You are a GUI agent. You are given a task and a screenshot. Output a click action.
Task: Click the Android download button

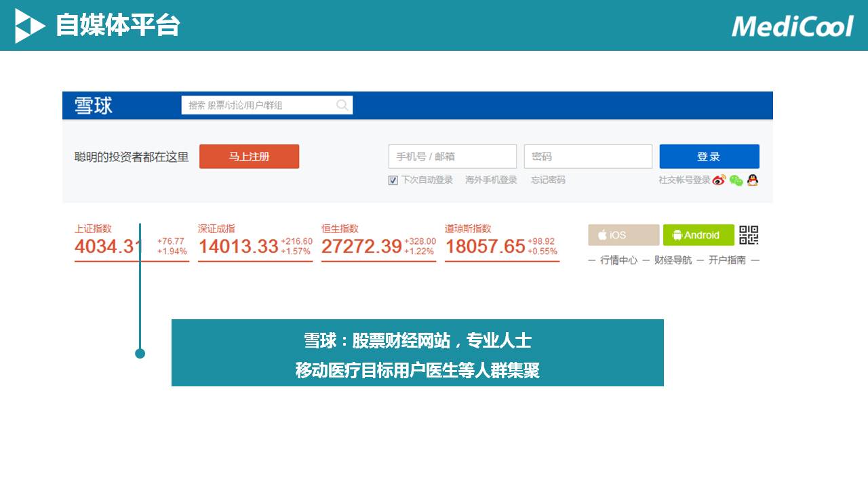coord(698,235)
